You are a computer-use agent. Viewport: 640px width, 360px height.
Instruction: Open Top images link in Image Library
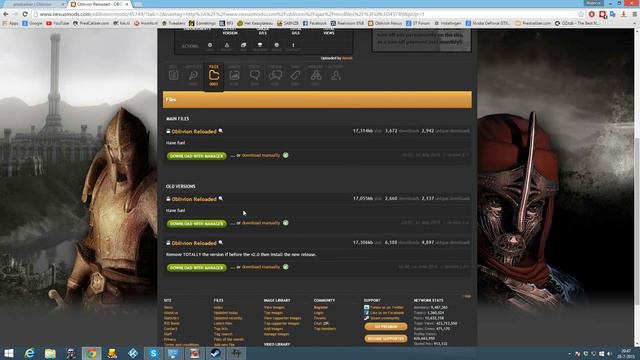tap(274, 313)
